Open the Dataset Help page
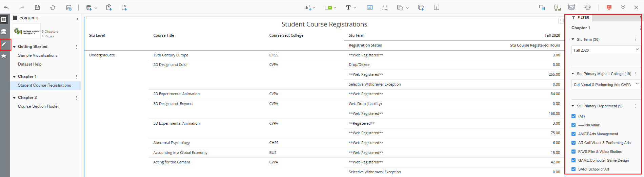 point(30,64)
